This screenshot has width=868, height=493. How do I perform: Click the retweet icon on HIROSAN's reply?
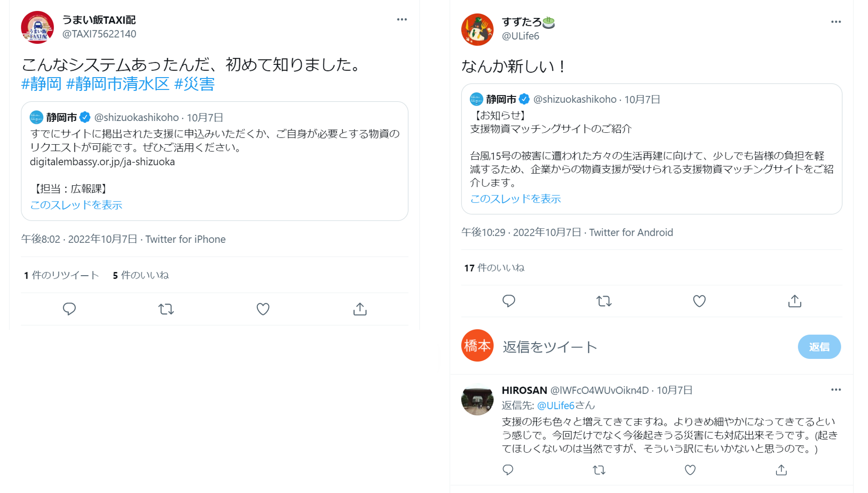[x=599, y=470]
